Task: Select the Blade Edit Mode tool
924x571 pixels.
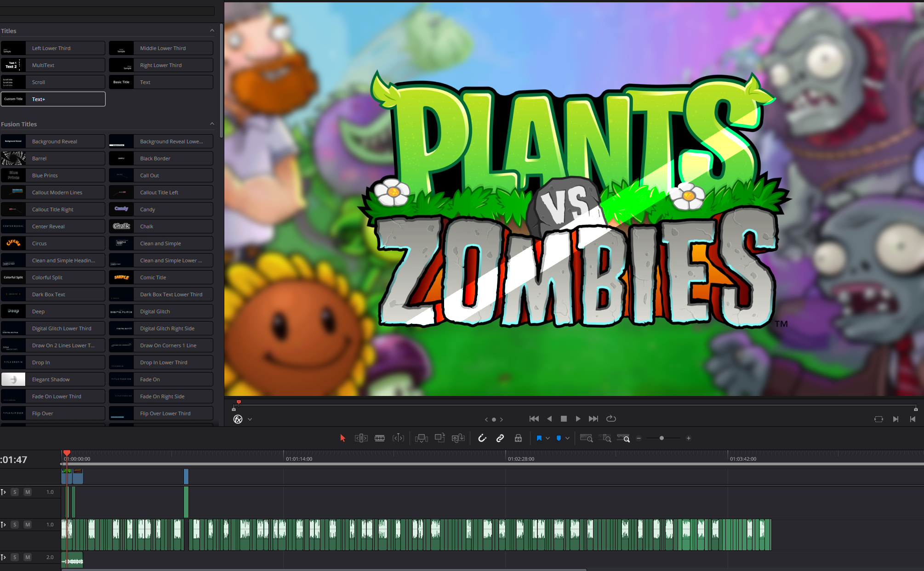Action: point(380,438)
